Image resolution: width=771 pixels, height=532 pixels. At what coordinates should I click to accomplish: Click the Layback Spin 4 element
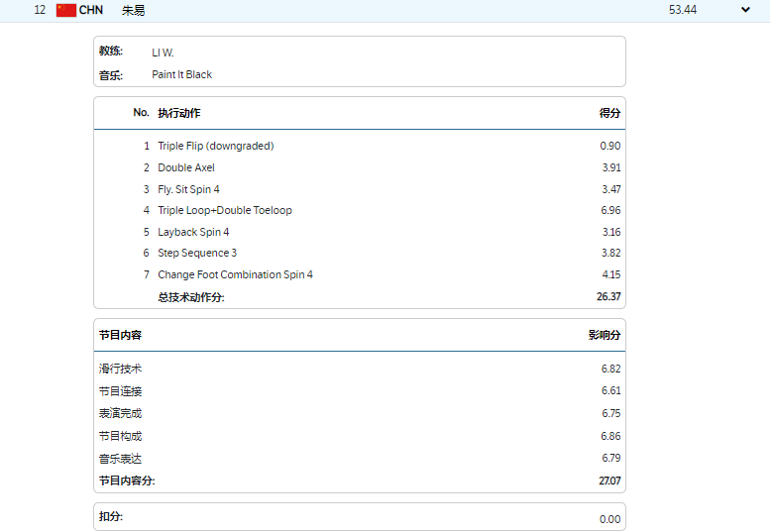pyautogui.click(x=193, y=232)
